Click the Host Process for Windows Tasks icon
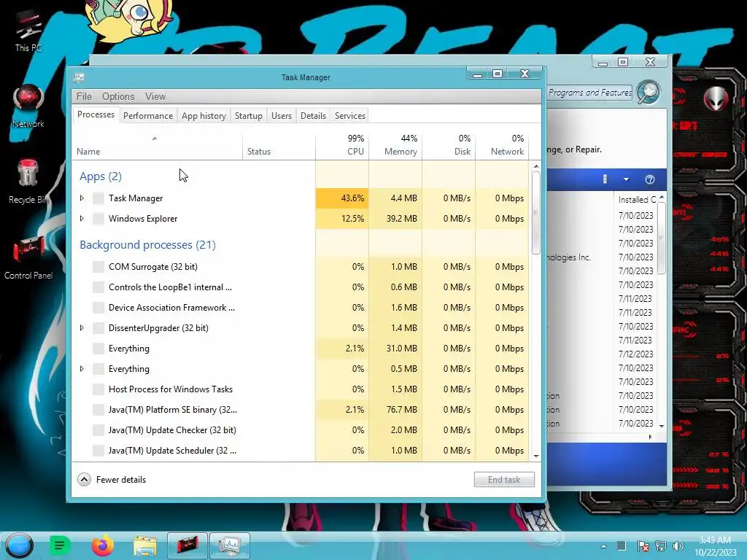 point(98,389)
